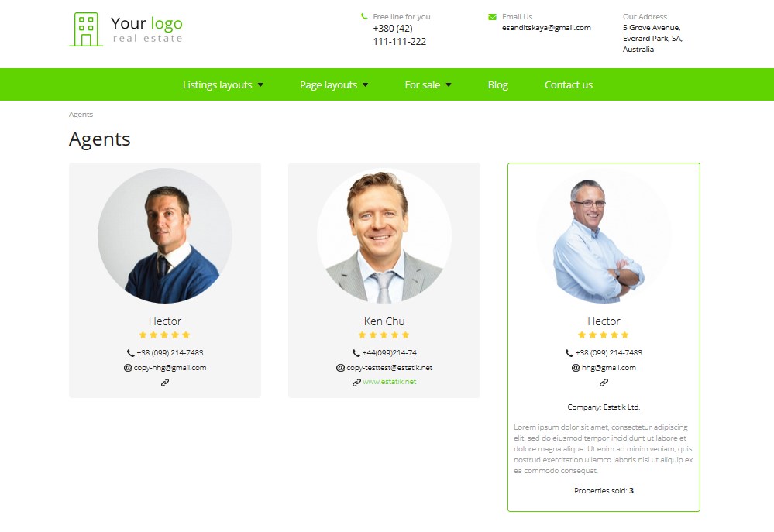Open Ken Chu's profile photo
Screen dimensions: 774x532
[384, 236]
